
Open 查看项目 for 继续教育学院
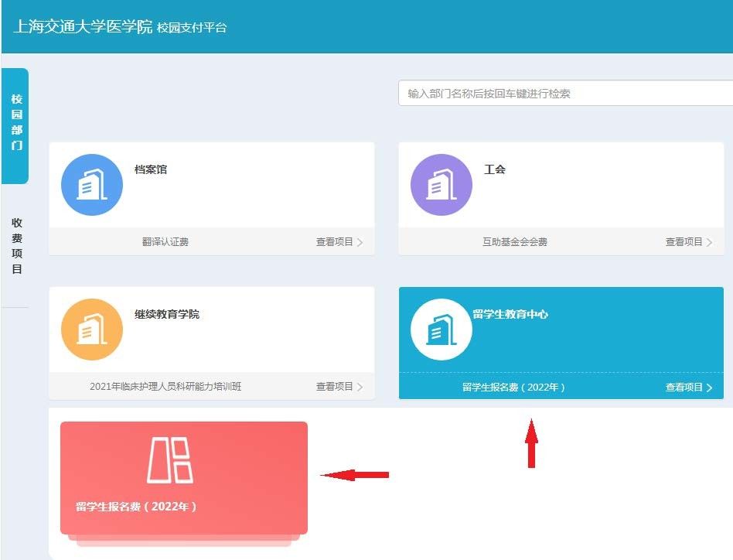point(339,387)
